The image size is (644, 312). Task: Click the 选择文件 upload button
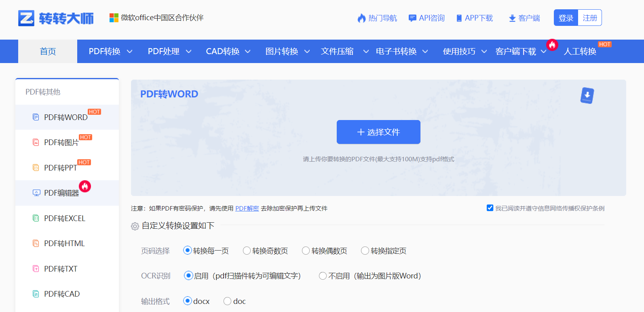coord(378,132)
